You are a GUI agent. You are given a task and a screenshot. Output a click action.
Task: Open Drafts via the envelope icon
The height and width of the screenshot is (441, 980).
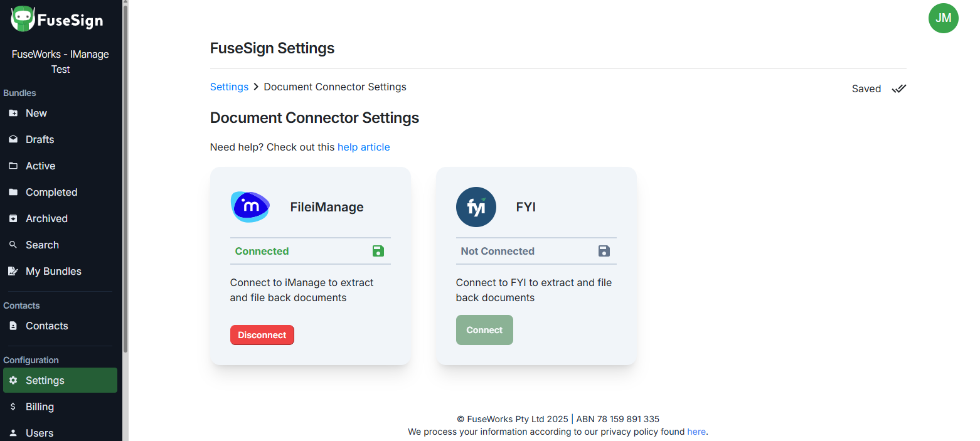[x=14, y=139]
